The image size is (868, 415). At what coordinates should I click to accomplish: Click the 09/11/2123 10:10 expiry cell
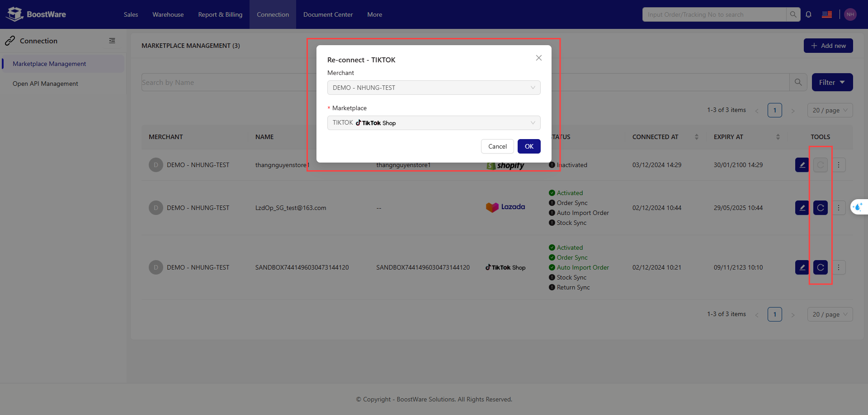point(738,267)
